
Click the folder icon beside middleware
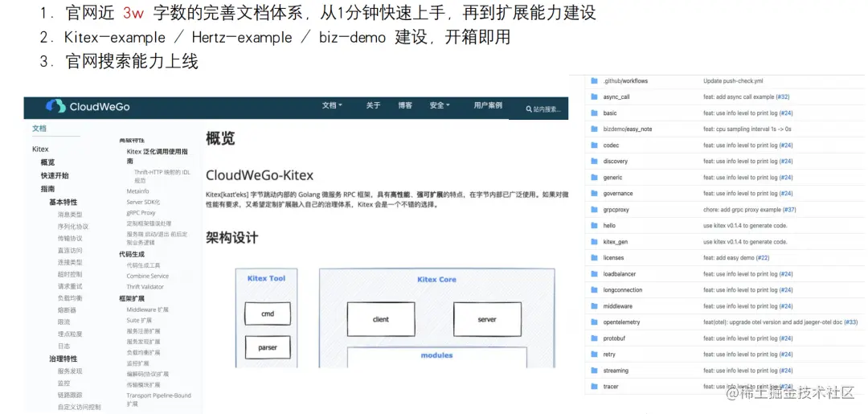594,306
